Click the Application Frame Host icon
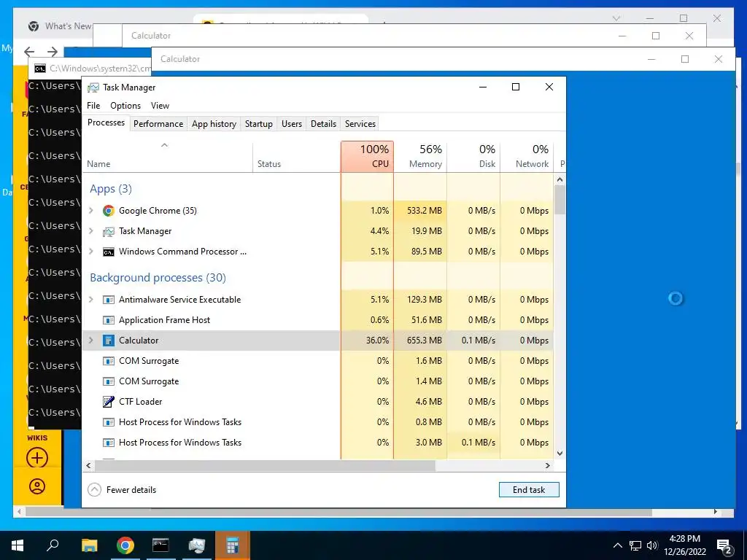Viewport: 747px width, 560px height. (x=109, y=320)
